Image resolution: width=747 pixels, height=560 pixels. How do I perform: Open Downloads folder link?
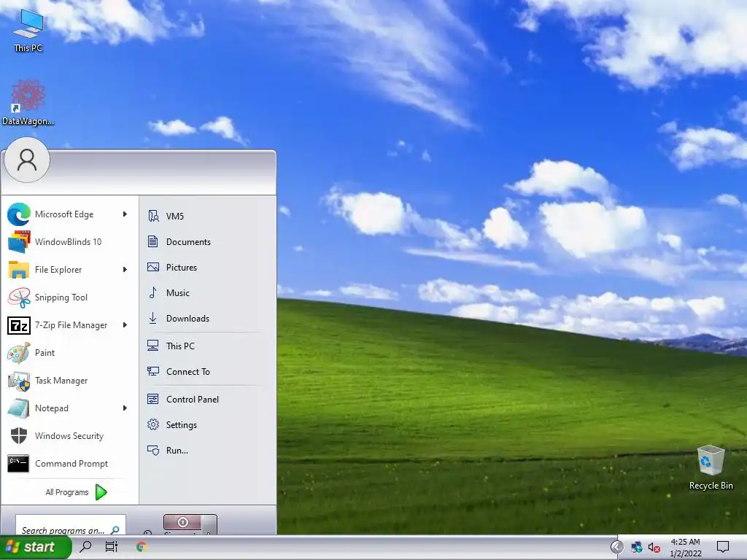(x=204, y=318)
